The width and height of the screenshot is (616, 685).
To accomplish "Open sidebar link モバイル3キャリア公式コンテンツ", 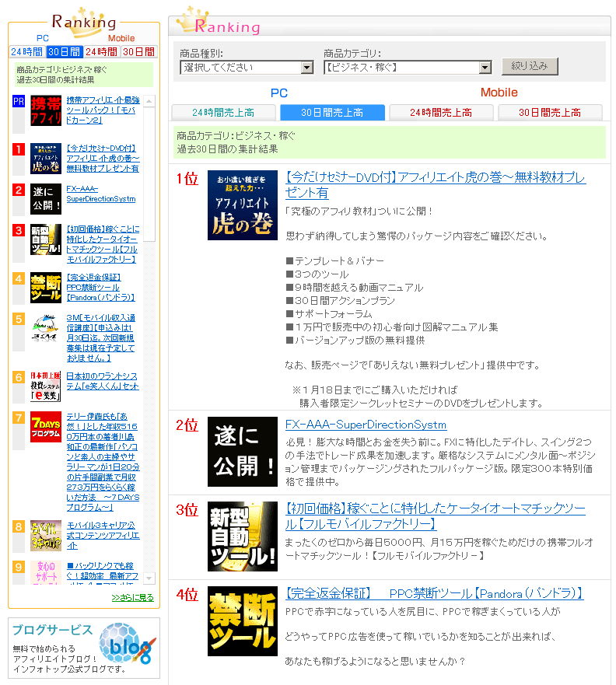I will [x=103, y=535].
